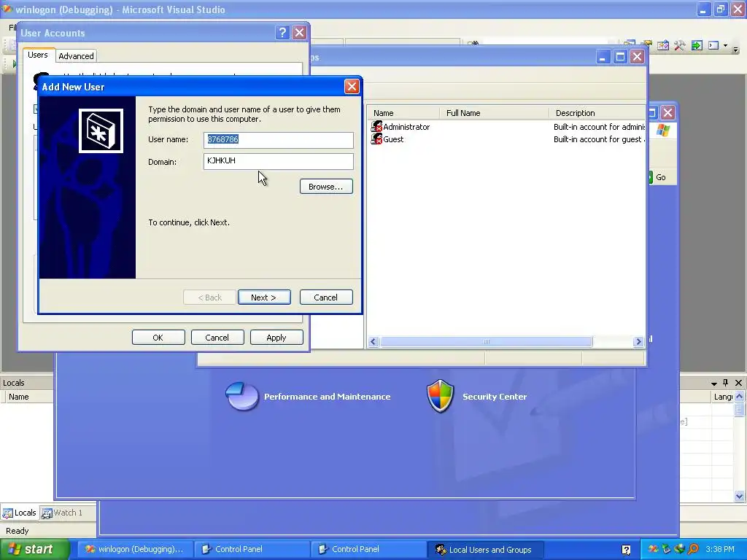Click the Guest account icon

376,139
